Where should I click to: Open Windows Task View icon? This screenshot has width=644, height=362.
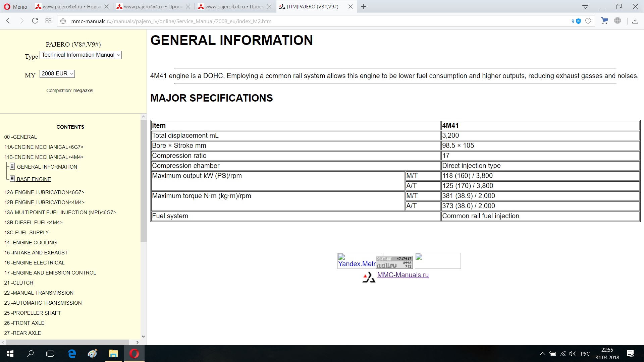pos(50,354)
